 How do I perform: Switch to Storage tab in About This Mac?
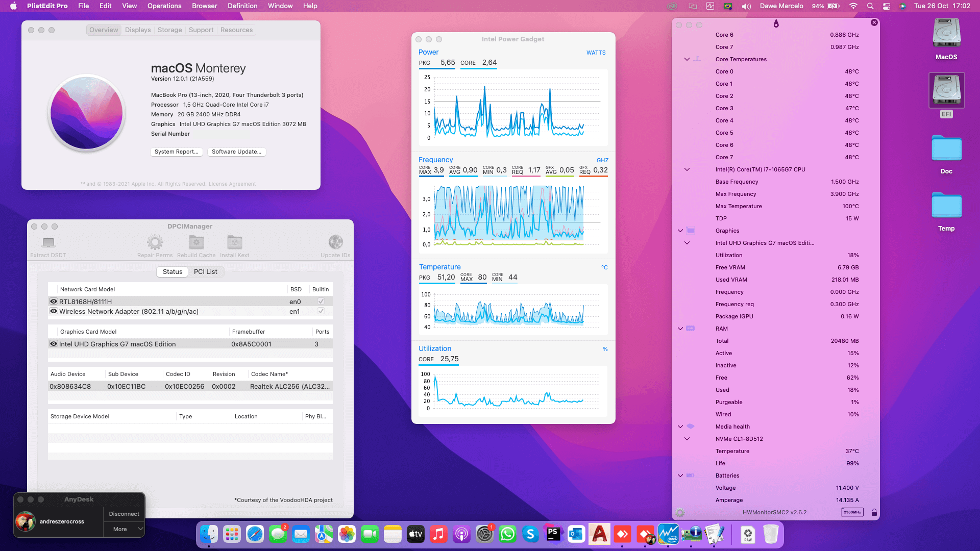170,30
